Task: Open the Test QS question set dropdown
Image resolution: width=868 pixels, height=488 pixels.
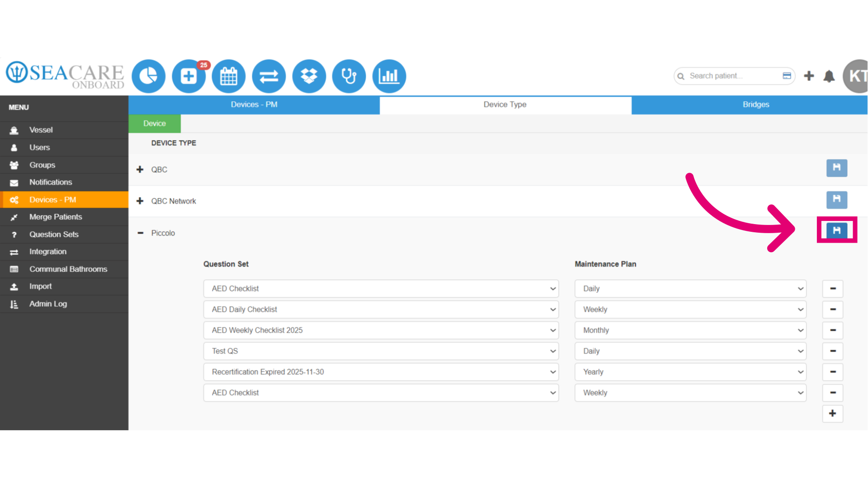Action: click(x=381, y=351)
